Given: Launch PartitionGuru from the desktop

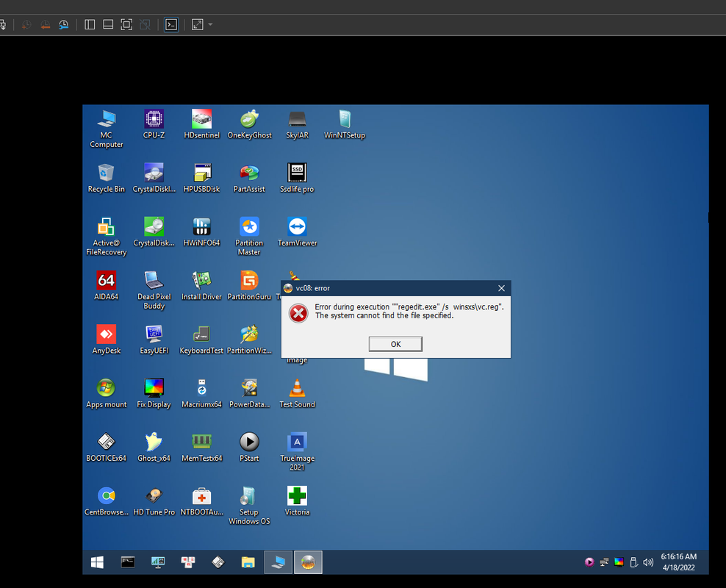Looking at the screenshot, I should (249, 286).
